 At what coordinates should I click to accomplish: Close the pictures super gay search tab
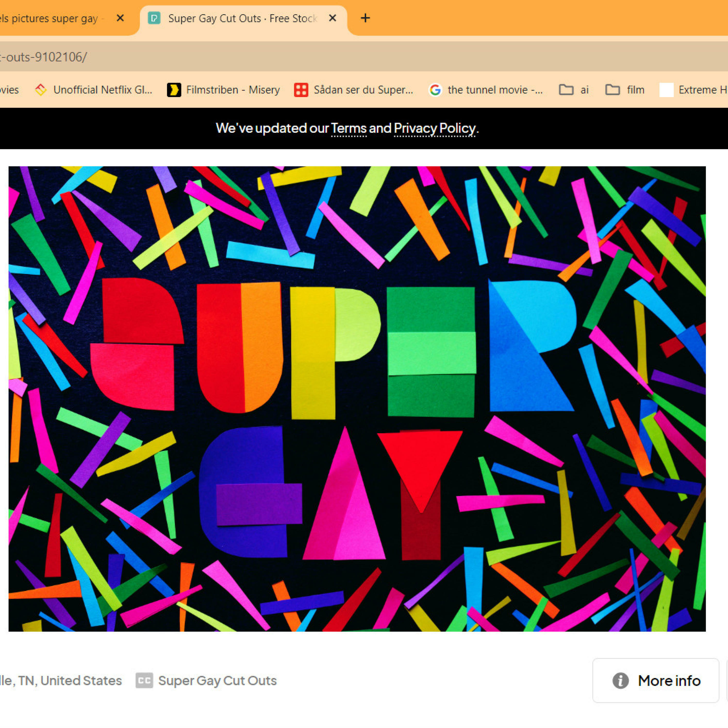(120, 18)
